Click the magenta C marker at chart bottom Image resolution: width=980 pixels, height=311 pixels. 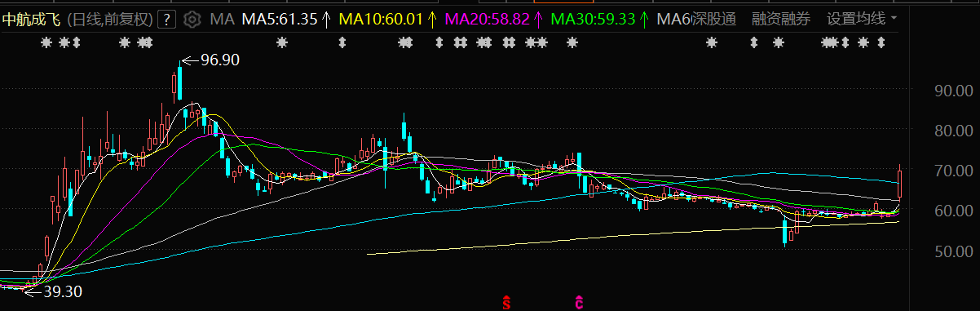579,303
